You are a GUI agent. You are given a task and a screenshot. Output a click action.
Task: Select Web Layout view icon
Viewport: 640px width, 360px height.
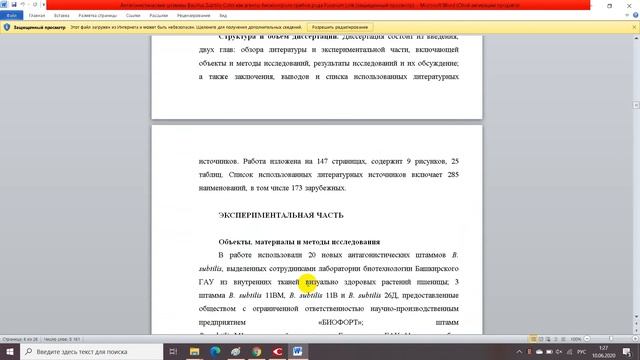click(x=548, y=339)
